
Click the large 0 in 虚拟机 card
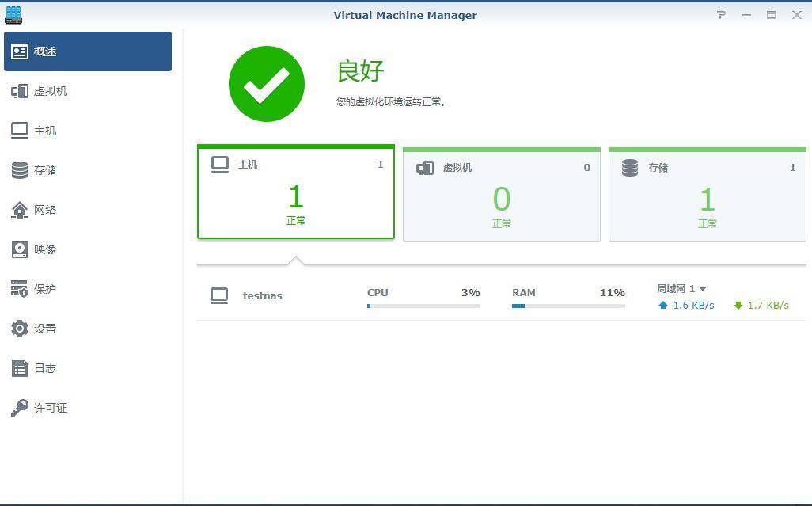click(501, 200)
